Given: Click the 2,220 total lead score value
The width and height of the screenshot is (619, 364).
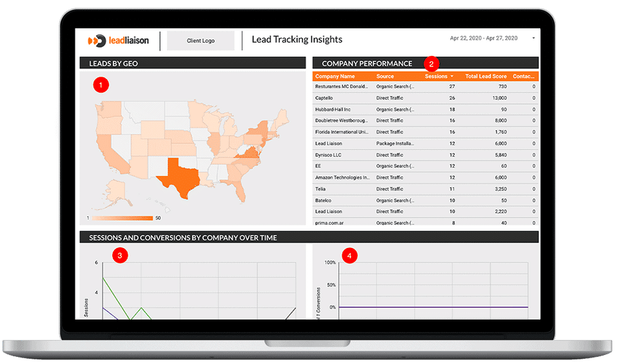Looking at the screenshot, I should point(500,212).
